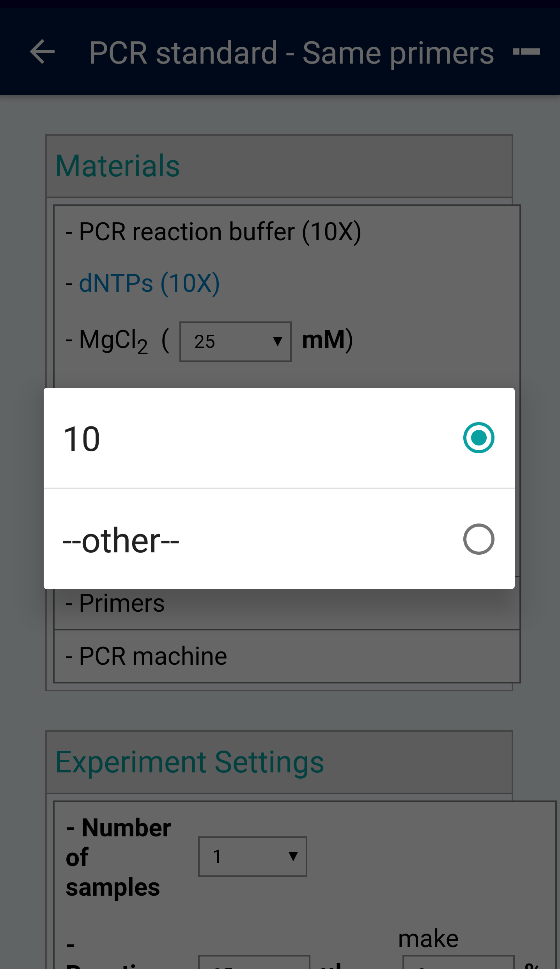560x969 pixels.
Task: Open the top-right overflow menu icon
Action: click(x=526, y=51)
